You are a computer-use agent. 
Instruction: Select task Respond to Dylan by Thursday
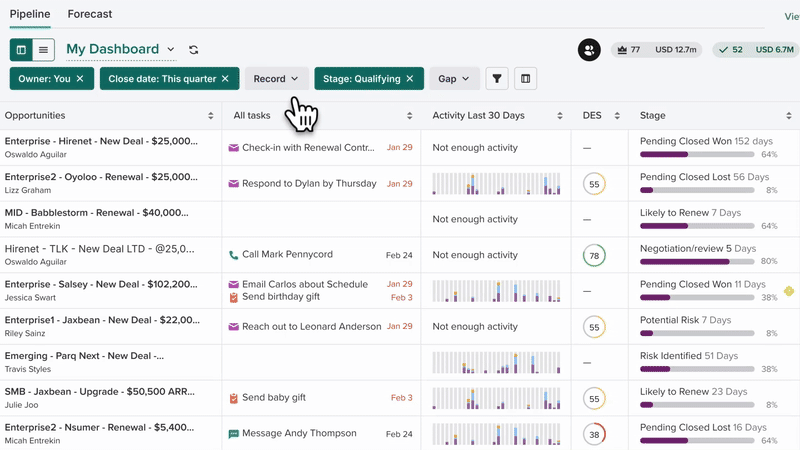tap(309, 184)
